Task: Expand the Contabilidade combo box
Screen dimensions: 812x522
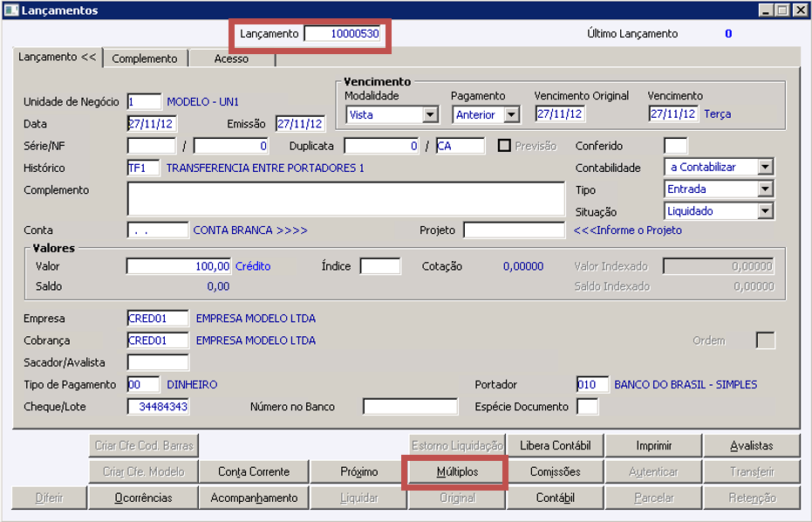Action: 765,167
